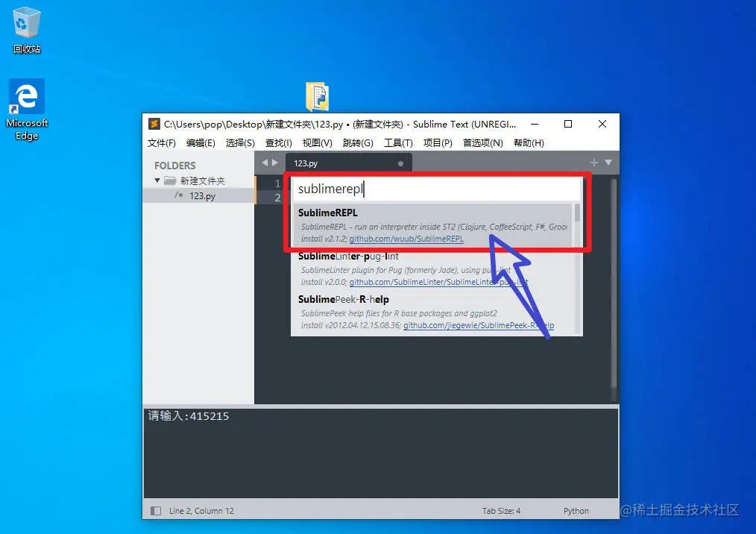The image size is (756, 534).
Task: Click line number 1 in gutter
Action: coord(277,183)
